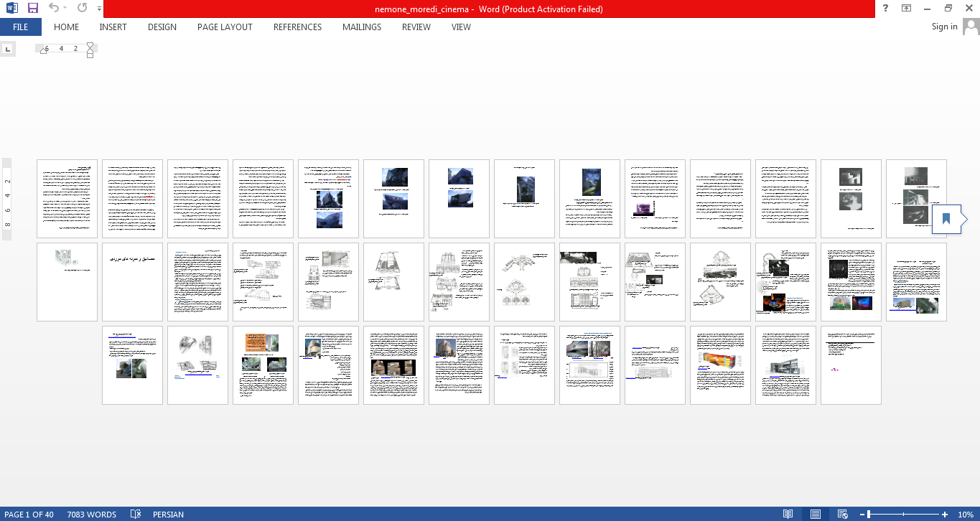Viewport: 980px width, 521px height.
Task: Expand the Undo history dropdown arrow
Action: pos(65,9)
